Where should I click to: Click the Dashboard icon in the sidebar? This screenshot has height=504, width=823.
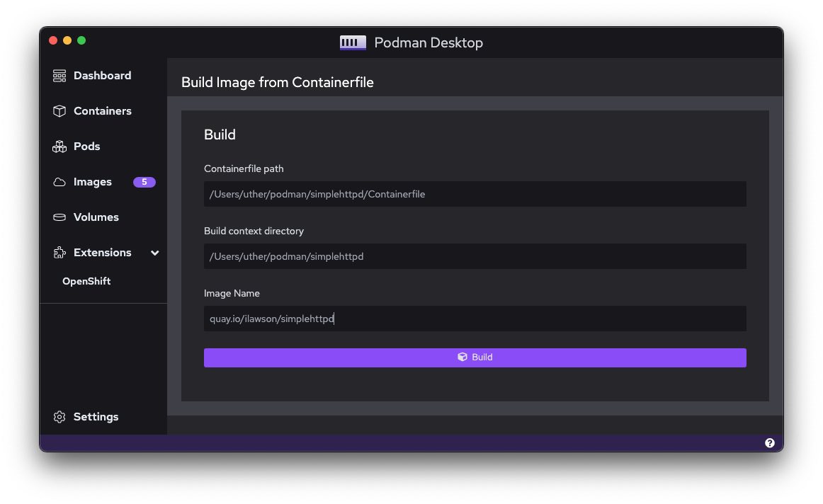click(x=59, y=76)
